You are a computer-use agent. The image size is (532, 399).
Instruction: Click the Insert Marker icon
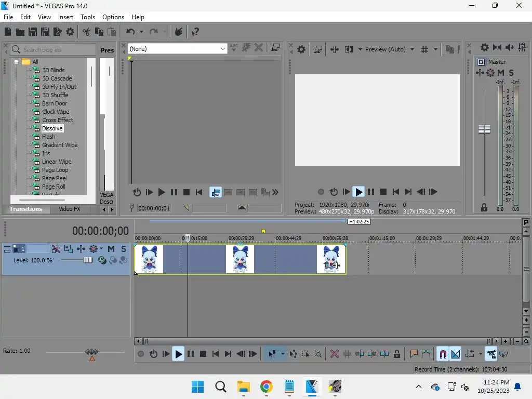pyautogui.click(x=414, y=354)
